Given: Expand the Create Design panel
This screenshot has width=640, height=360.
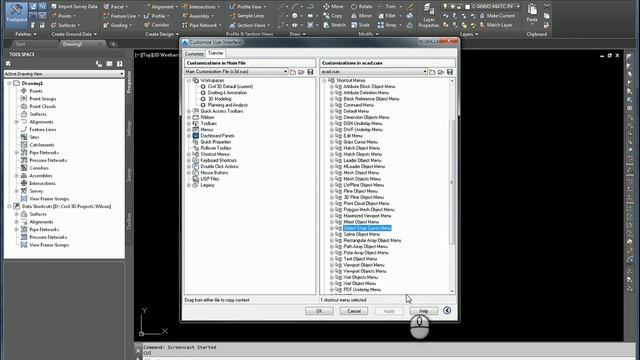Looking at the screenshot, I should click(162, 34).
